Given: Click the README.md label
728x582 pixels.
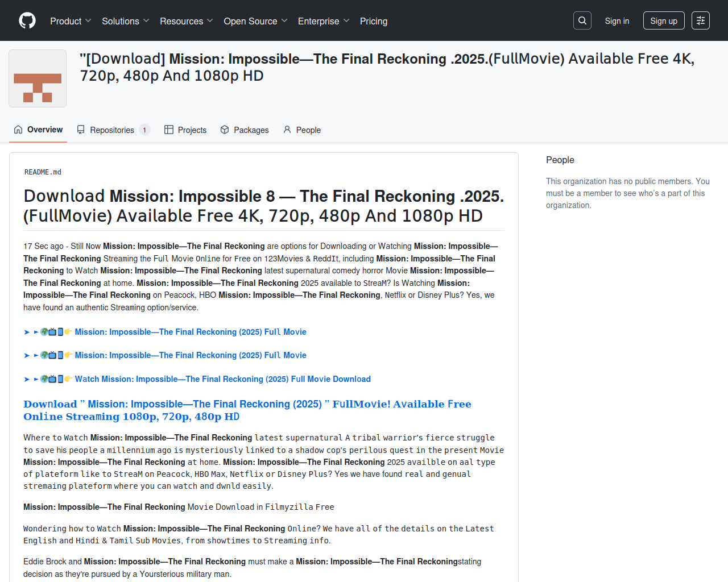Looking at the screenshot, I should pos(43,172).
